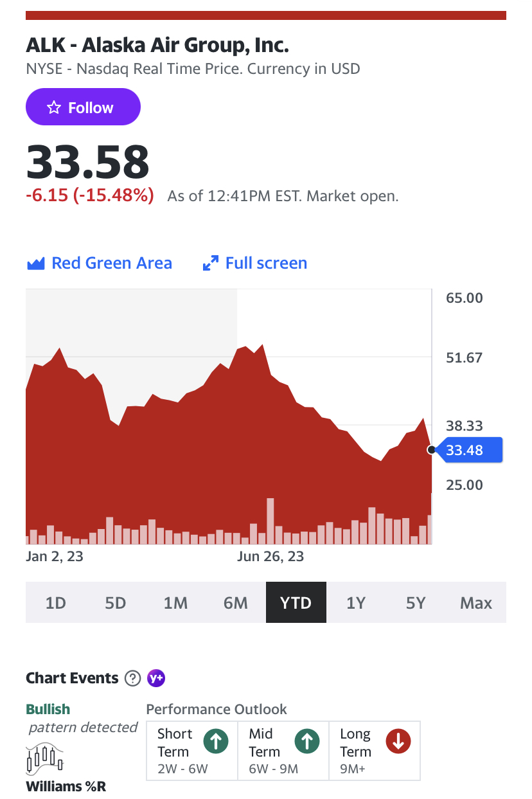Click the Chart Events heading
532x799 pixels.
click(x=72, y=678)
